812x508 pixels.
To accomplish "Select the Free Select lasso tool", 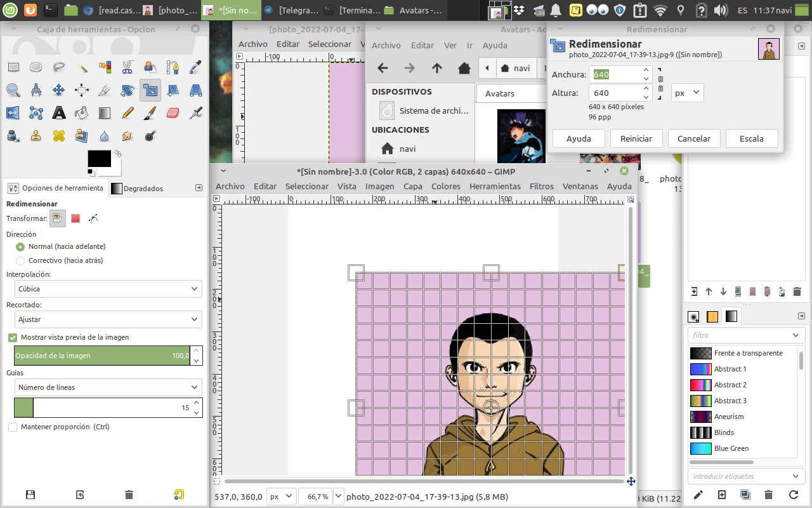I will point(59,67).
